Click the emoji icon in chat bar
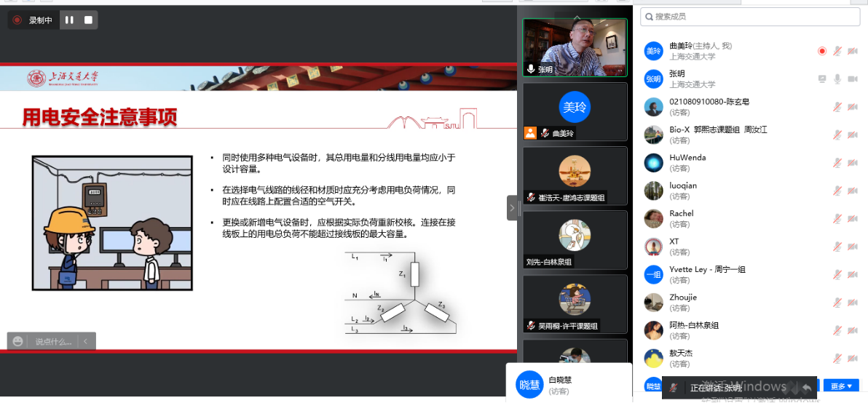The image size is (868, 403). 18,341
